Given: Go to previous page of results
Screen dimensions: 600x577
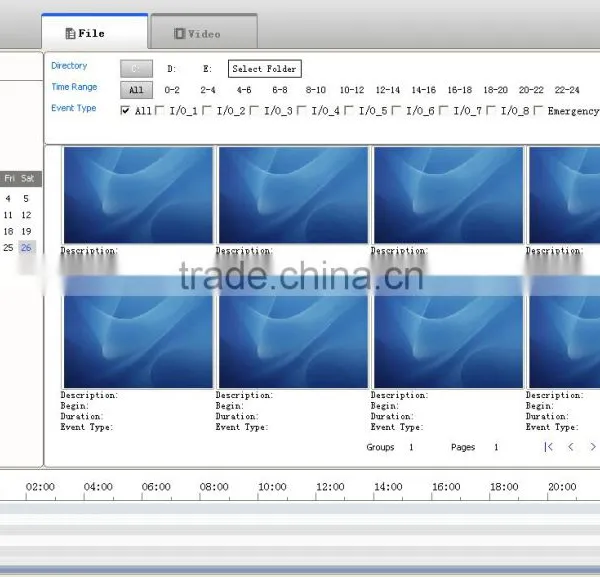Looking at the screenshot, I should (x=571, y=447).
